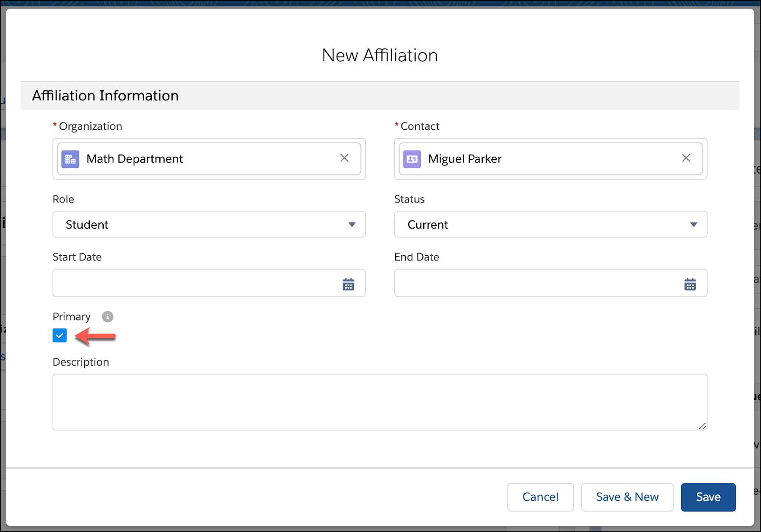Uncheck the Primary checkbox
Screen dimensions: 761x532
[59, 336]
